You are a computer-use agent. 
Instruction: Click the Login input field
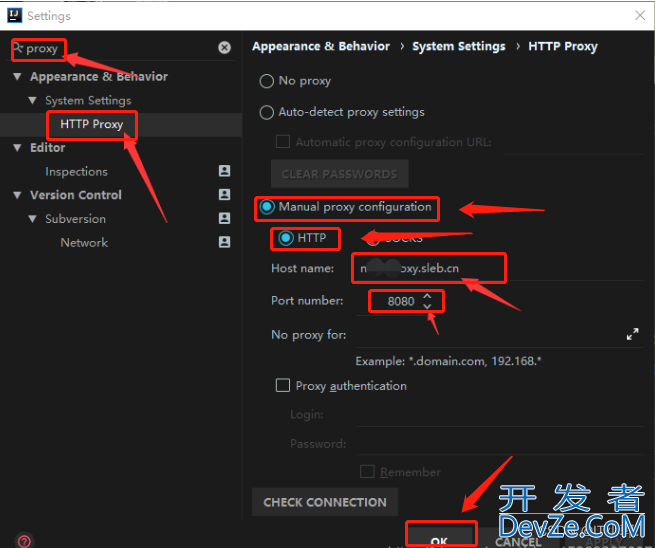click(x=500, y=415)
